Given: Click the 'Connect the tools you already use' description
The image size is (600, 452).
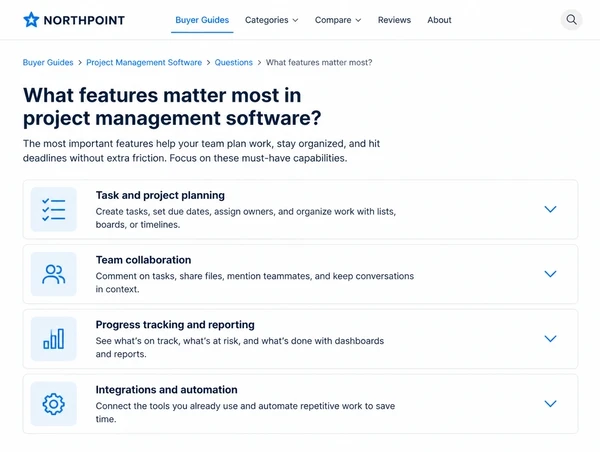Looking at the screenshot, I should pos(245,412).
